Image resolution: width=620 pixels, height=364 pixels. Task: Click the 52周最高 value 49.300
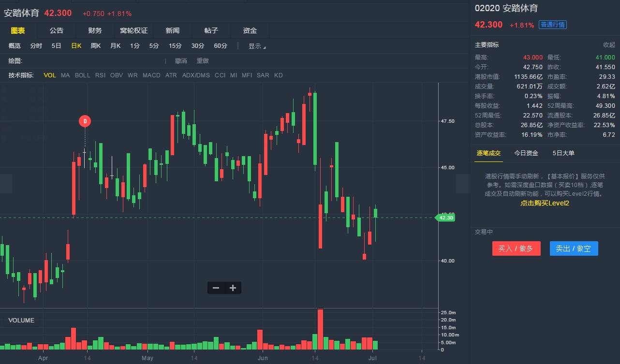(605, 106)
